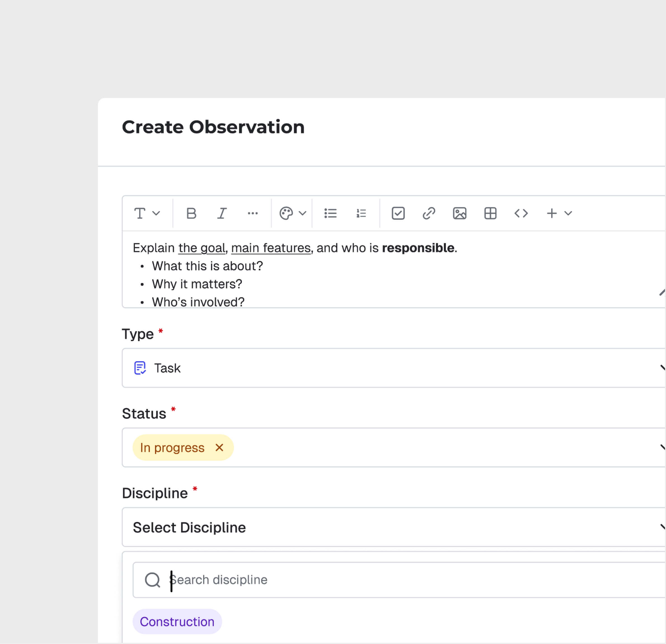
Task: Insert a bulleted list
Action: pos(330,213)
